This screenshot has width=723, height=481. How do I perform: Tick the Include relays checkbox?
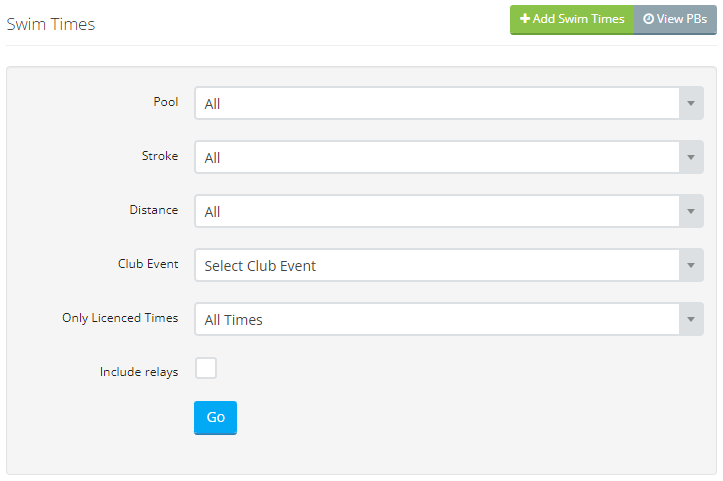click(206, 368)
